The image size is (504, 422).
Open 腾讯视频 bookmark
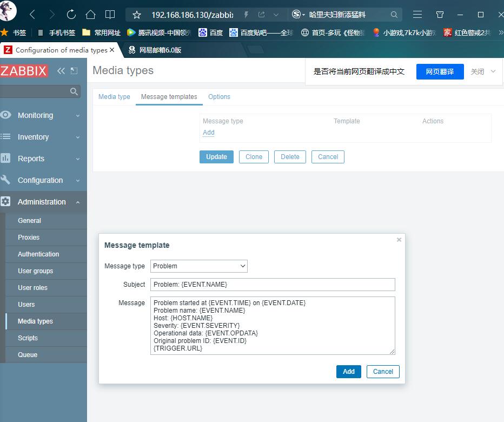(x=159, y=32)
